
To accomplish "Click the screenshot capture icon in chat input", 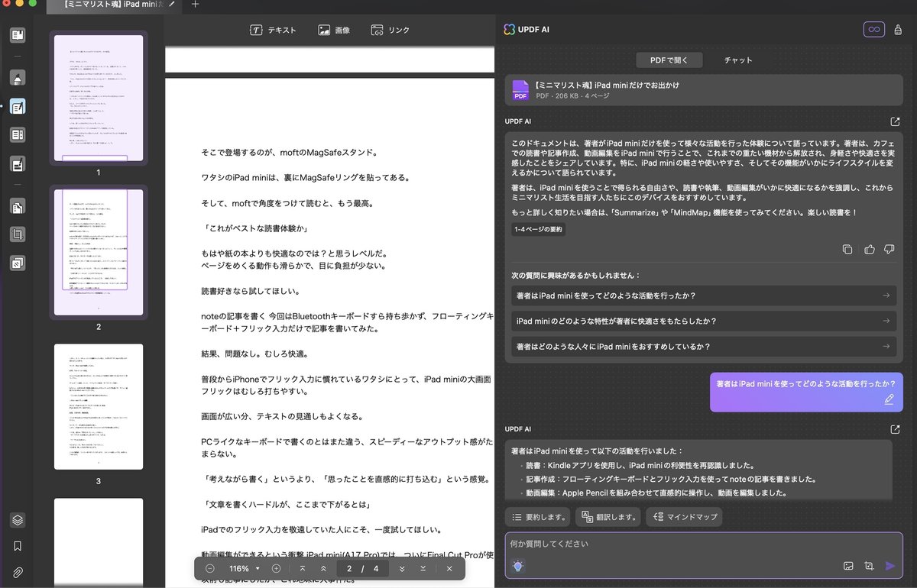I will [870, 566].
